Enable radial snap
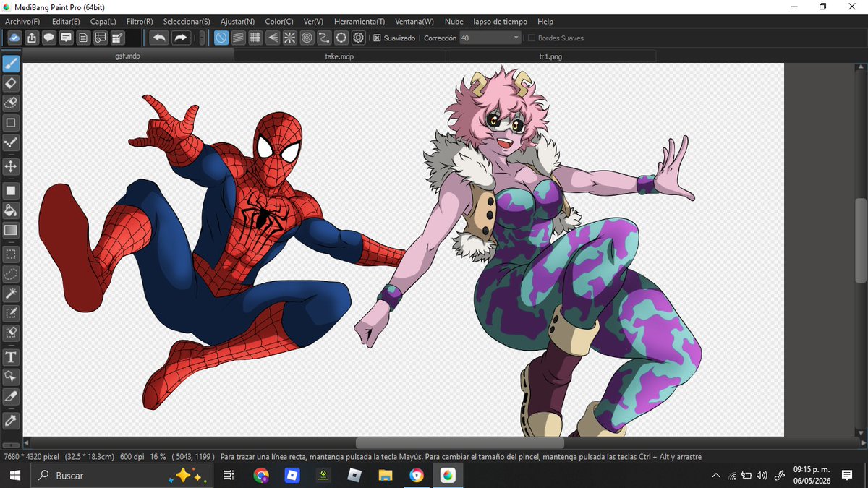The width and height of the screenshot is (868, 488). click(x=289, y=38)
